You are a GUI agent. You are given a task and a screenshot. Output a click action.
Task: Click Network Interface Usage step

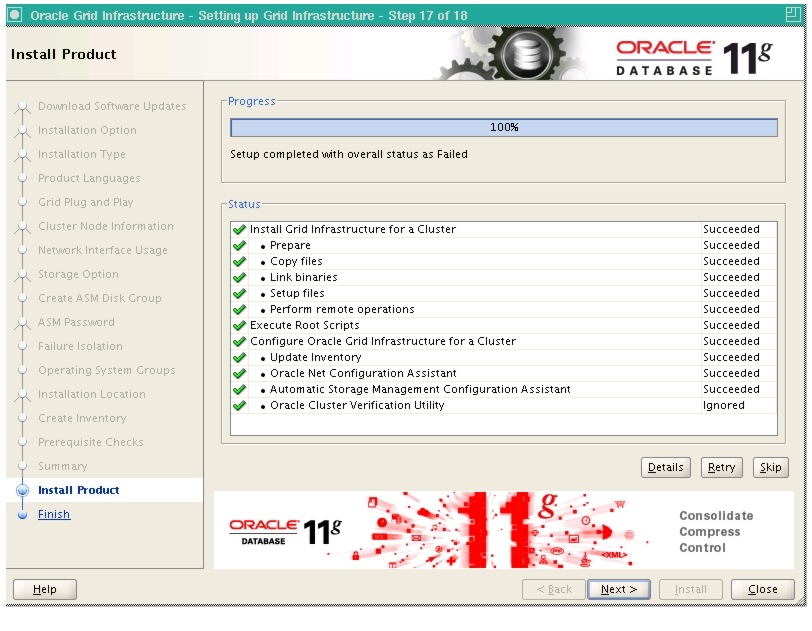(x=103, y=250)
